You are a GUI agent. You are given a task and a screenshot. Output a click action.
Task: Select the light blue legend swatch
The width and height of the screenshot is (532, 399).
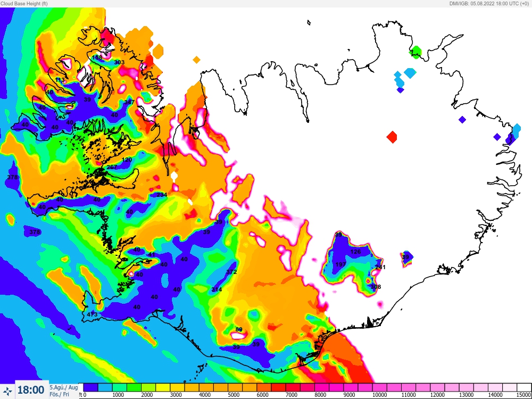pos(105,387)
